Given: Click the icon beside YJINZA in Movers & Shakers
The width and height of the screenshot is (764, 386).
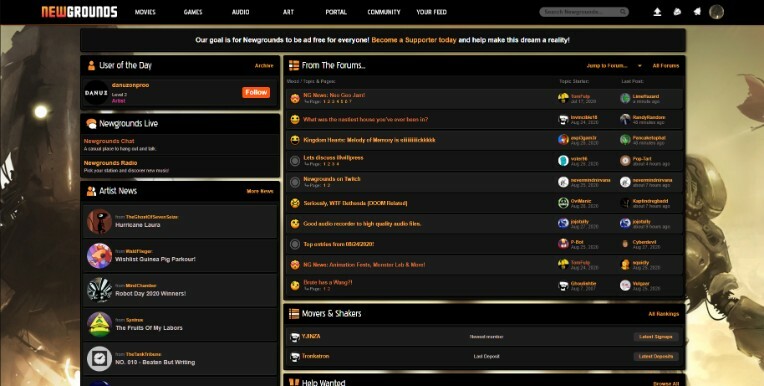Looking at the screenshot, I should [294, 337].
